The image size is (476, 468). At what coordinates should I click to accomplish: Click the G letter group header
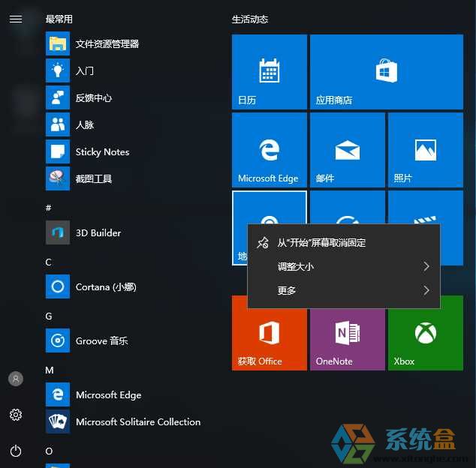49,316
